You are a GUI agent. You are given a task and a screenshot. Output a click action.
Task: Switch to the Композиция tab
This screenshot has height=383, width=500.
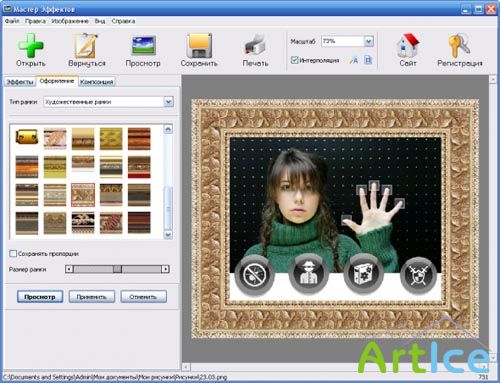tap(97, 82)
